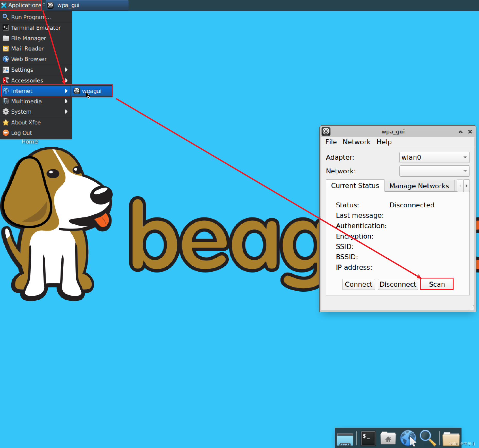Open the Network combo box
479x448 pixels.
[434, 171]
